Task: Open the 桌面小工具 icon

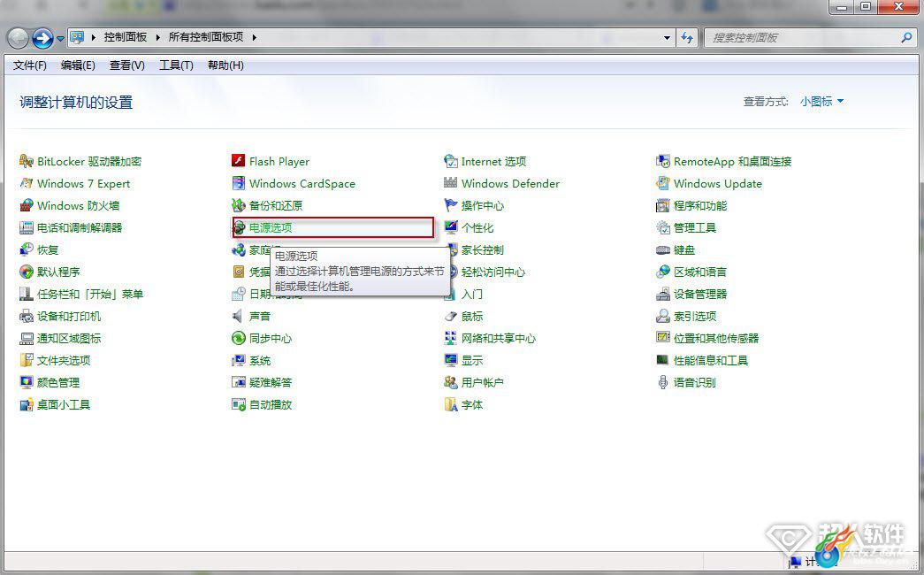Action: [26, 404]
